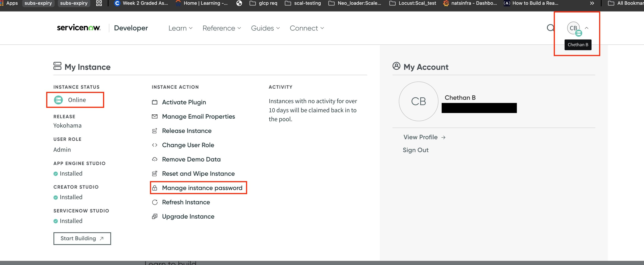This screenshot has width=644, height=265.
Task: Click the globe bookmark icon
Action: [239, 3]
